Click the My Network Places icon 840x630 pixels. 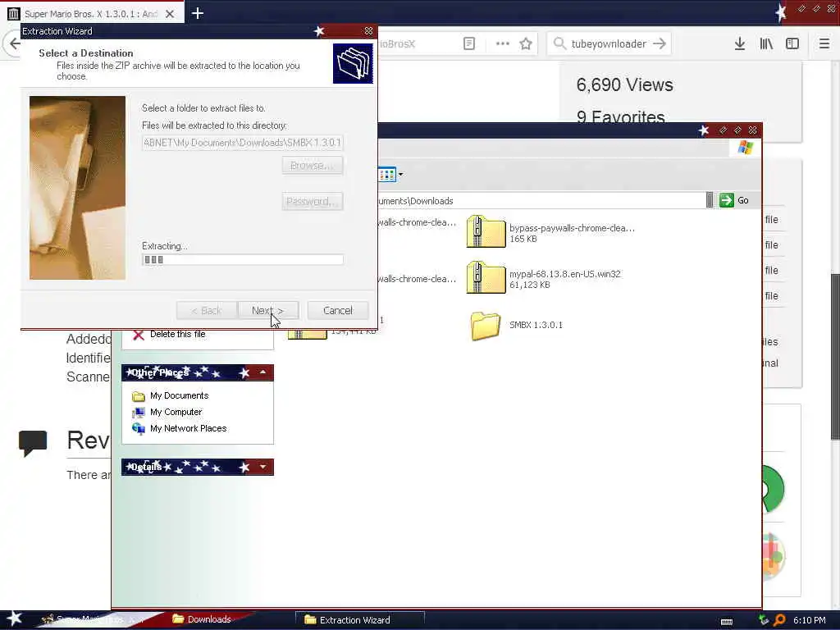point(138,428)
